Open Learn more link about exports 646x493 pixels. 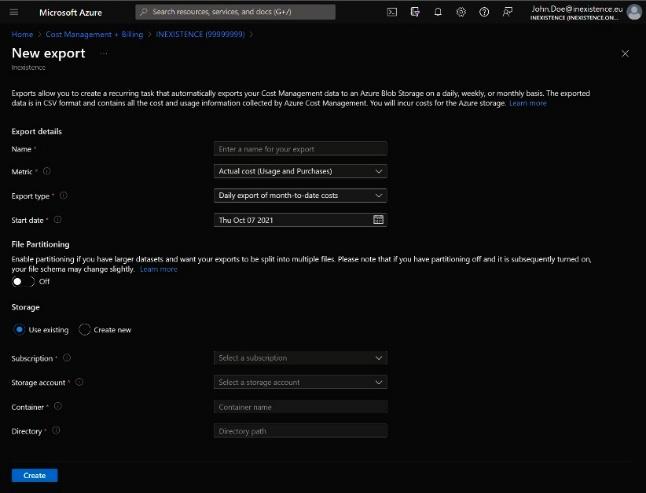tap(528, 103)
